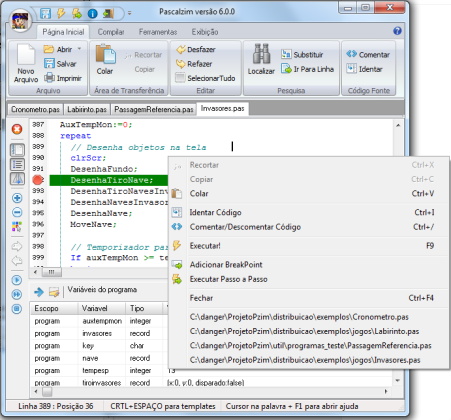Select the auxtempmon variable row

[98, 321]
